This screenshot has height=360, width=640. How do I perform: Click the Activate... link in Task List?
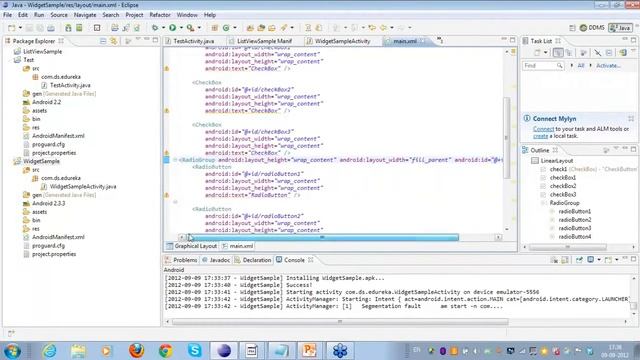coord(608,65)
